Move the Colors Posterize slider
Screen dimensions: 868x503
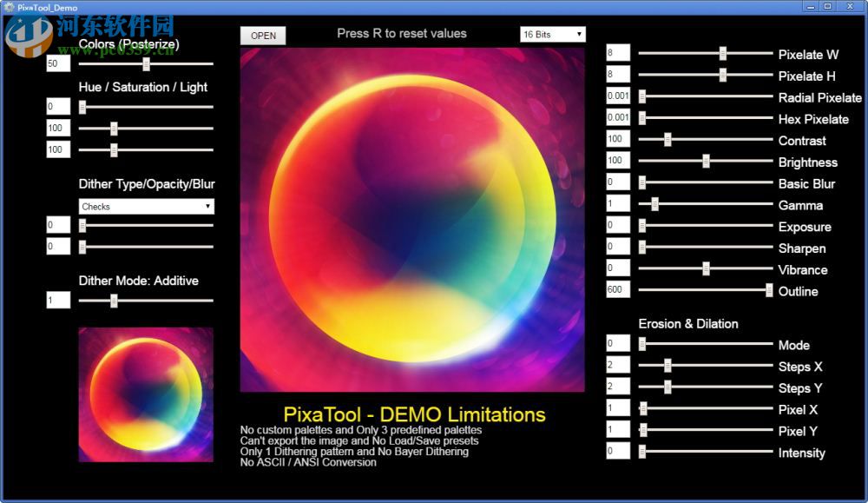coord(145,63)
